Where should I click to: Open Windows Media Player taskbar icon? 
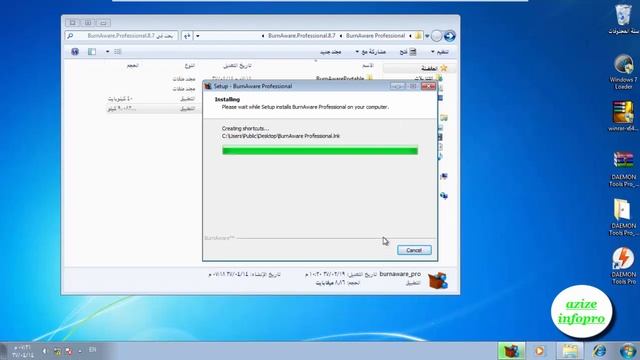coord(540,351)
